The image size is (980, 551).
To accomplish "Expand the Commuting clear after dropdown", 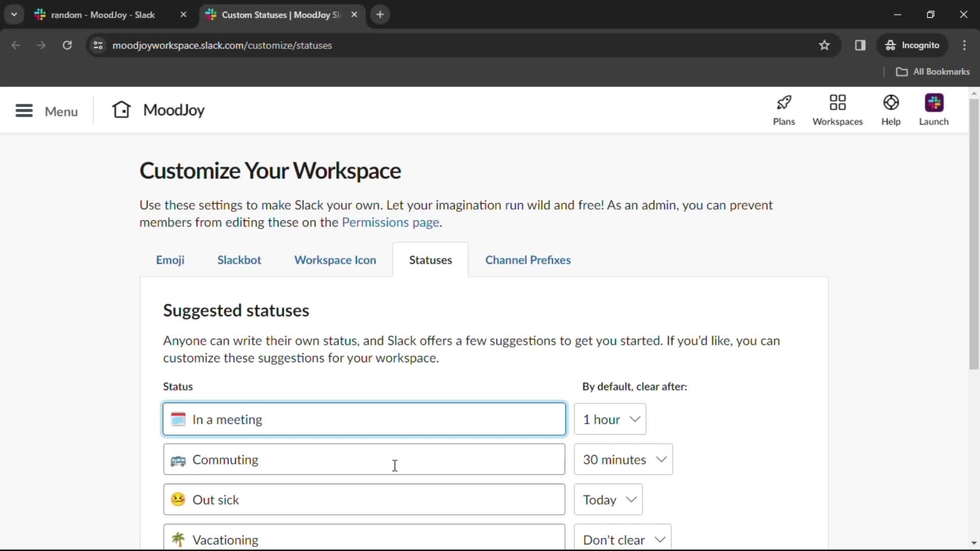I will coord(622,459).
